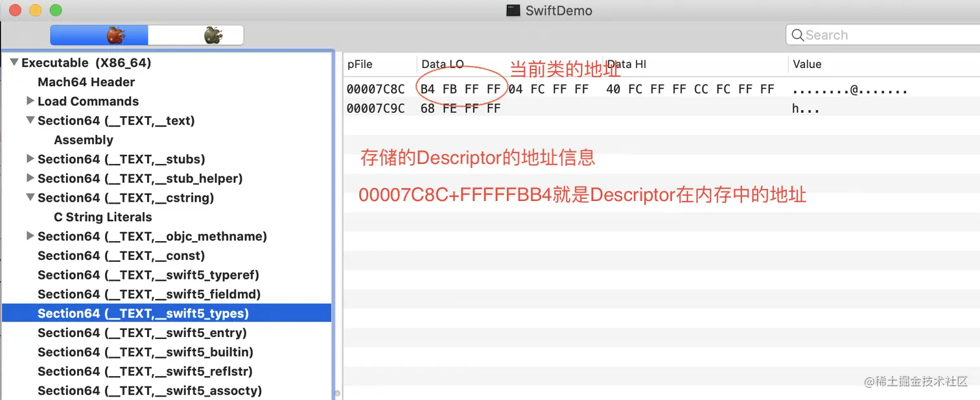980x400 pixels.
Task: Select row with offset 00007C8C
Action: click(661, 89)
